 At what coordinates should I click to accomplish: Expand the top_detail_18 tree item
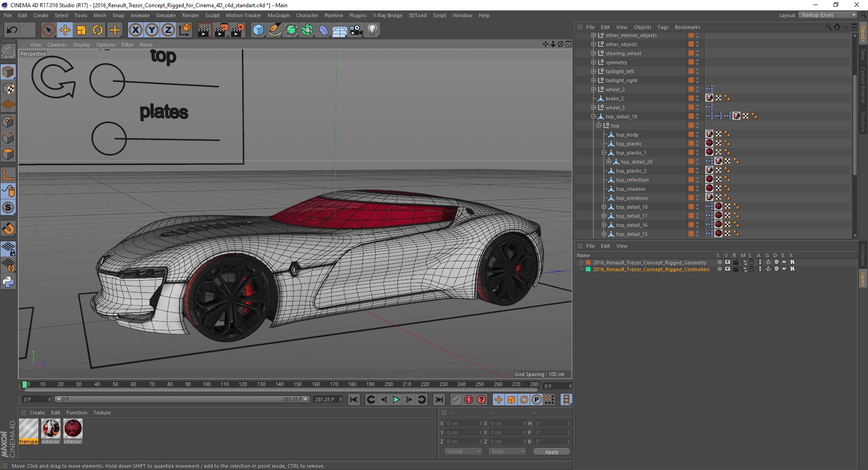[x=604, y=207]
